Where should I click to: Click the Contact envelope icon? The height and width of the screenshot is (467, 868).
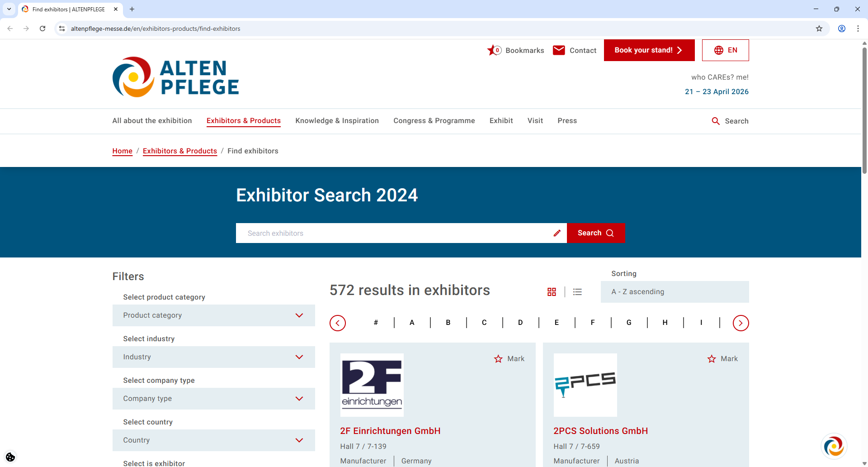tap(559, 50)
